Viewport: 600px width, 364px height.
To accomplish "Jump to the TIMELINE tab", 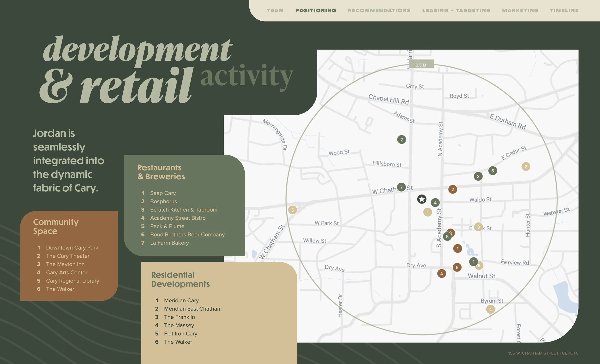I will (564, 11).
